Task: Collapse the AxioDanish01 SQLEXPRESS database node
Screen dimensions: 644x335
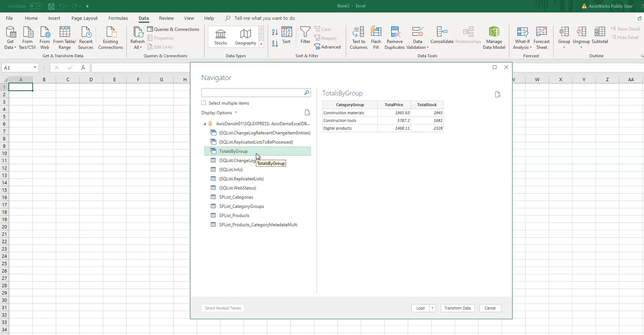Action: [x=205, y=124]
